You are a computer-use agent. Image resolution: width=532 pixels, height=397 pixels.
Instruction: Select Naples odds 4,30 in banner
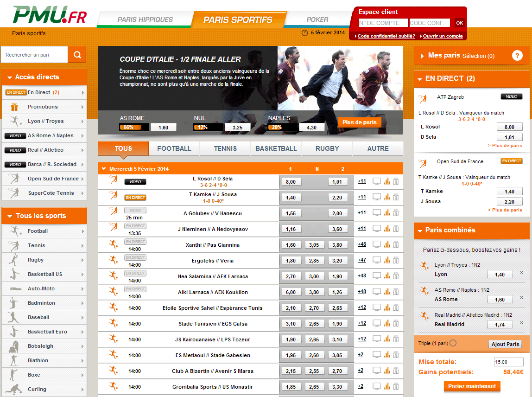[x=311, y=128]
